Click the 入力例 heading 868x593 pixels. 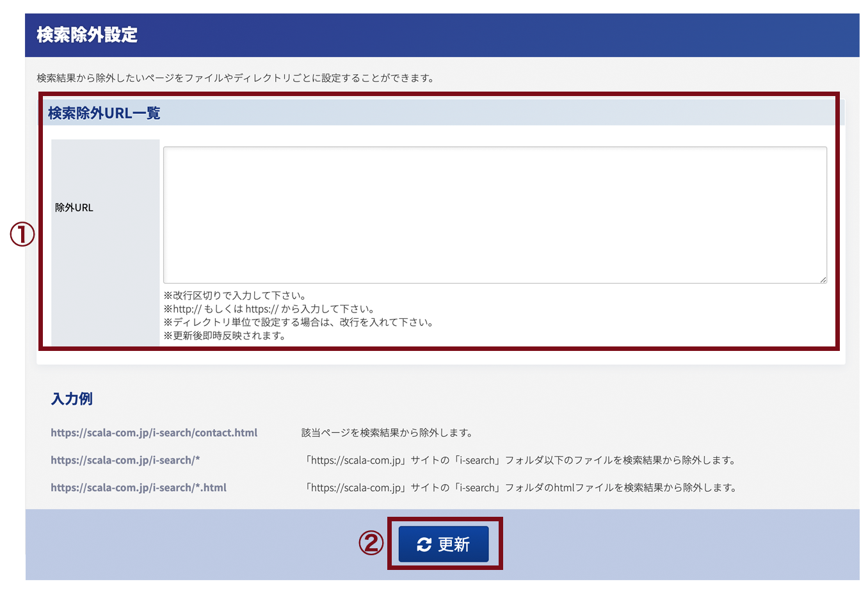click(72, 399)
